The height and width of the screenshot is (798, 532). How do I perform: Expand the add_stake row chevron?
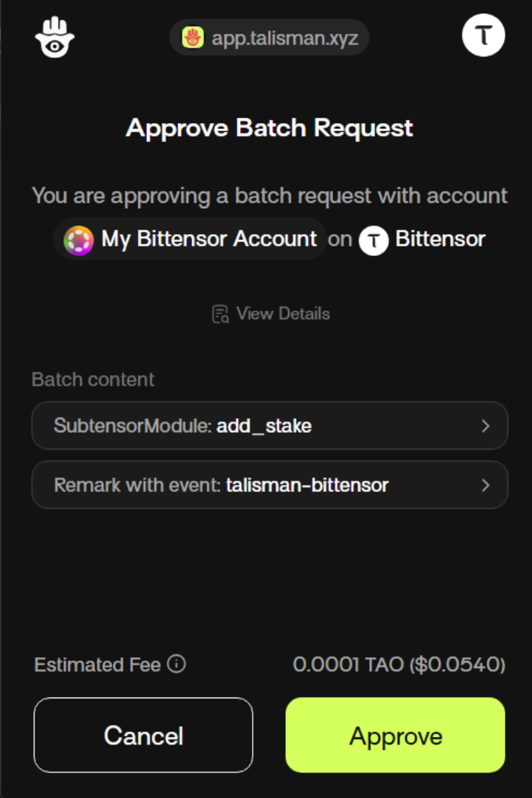click(485, 426)
